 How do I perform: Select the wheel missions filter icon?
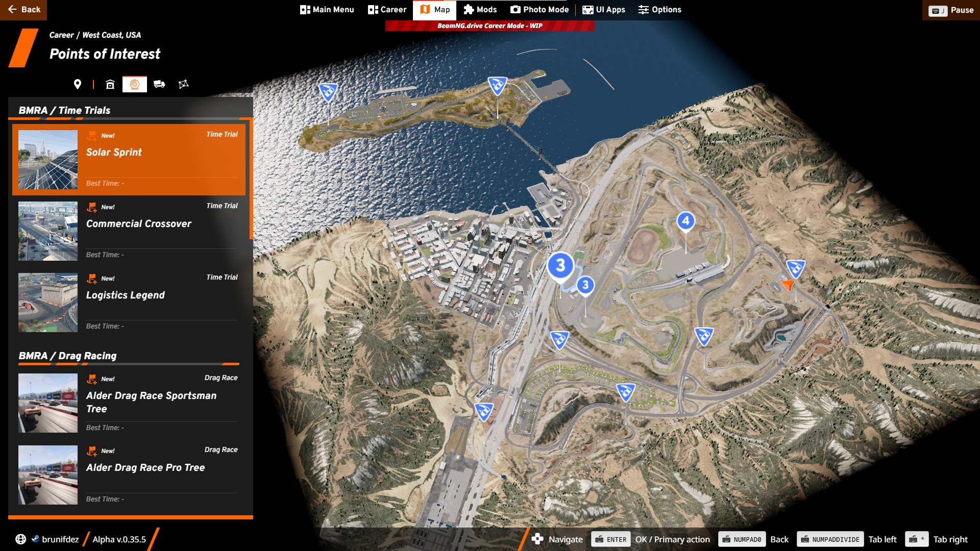click(135, 84)
